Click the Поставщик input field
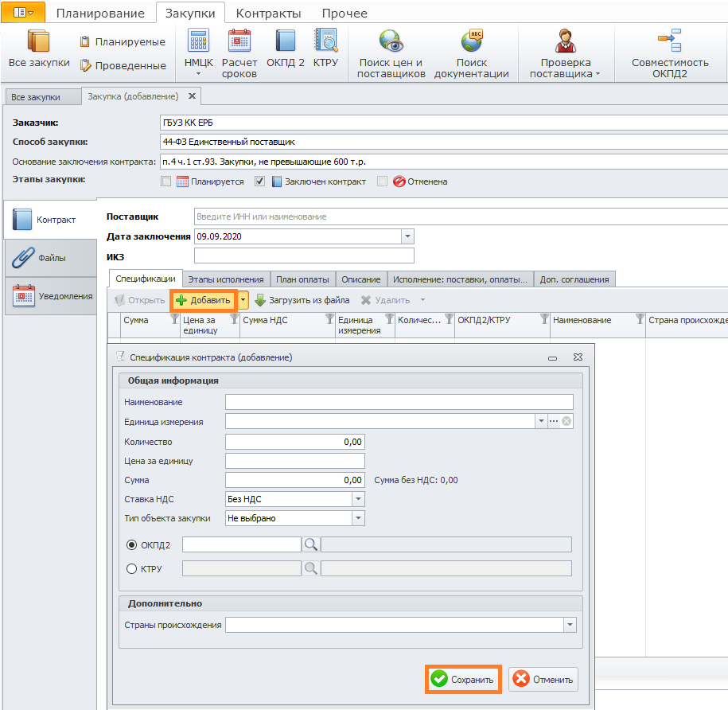 point(461,217)
